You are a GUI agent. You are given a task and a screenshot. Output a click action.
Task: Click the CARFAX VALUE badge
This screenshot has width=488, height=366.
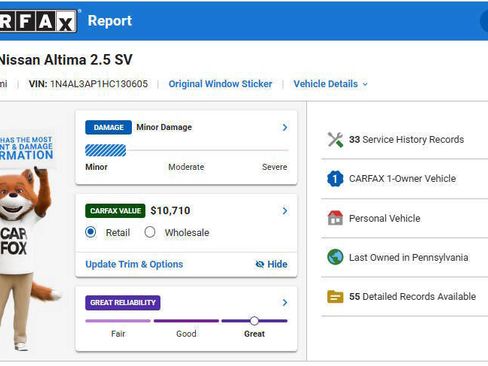coord(115,211)
